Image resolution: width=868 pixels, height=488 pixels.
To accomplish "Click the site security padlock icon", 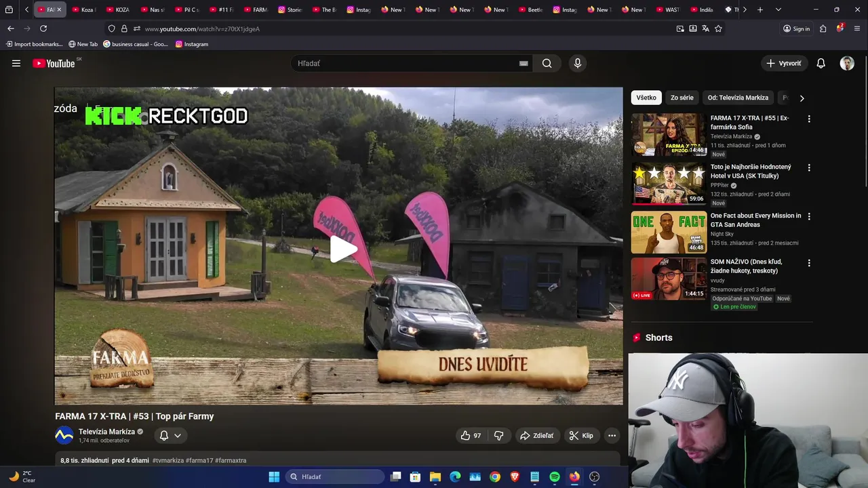I will 124,28.
